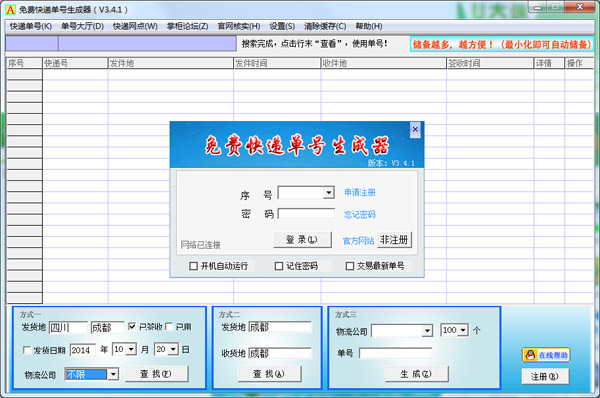Open the 帮助(H) menu

[369, 26]
